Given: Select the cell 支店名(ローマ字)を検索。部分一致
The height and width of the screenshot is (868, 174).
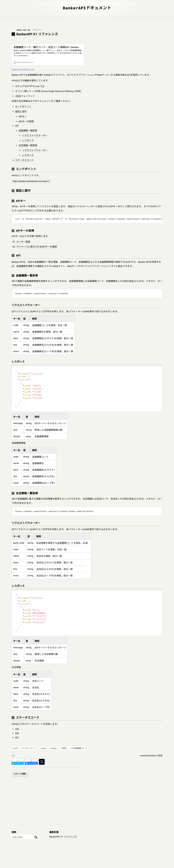Looking at the screenshot, I should click(x=63, y=575).
